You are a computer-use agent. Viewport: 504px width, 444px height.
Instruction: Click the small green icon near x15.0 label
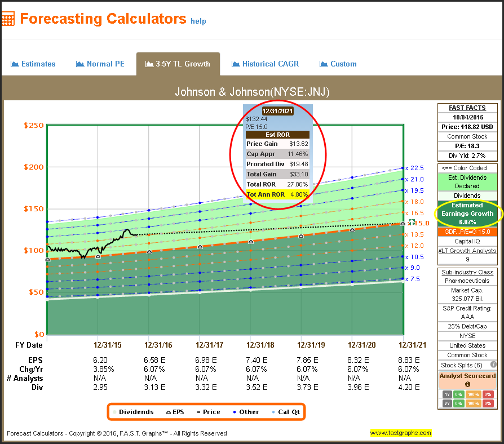412,222
